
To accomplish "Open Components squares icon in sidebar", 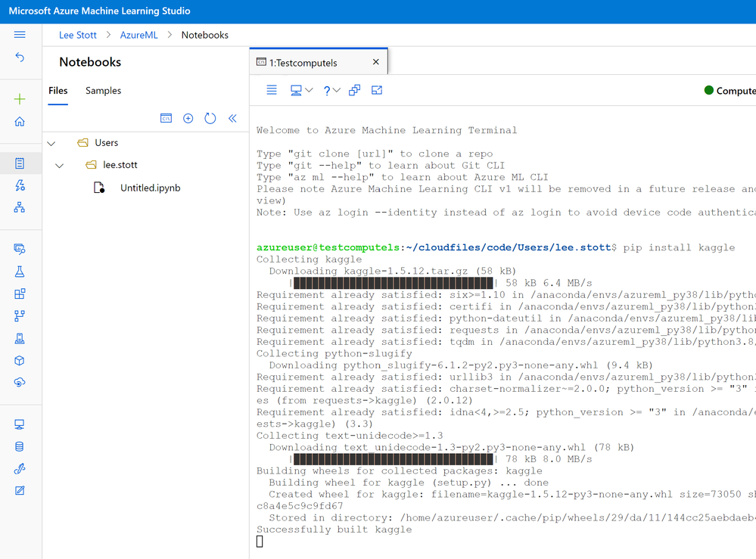I will coord(20,294).
